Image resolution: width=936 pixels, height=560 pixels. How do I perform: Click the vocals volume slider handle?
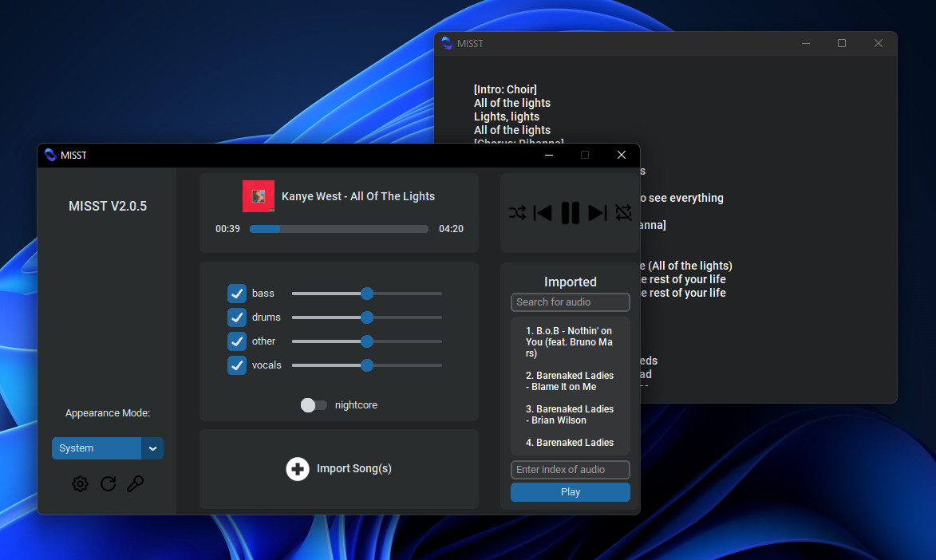pyautogui.click(x=367, y=365)
